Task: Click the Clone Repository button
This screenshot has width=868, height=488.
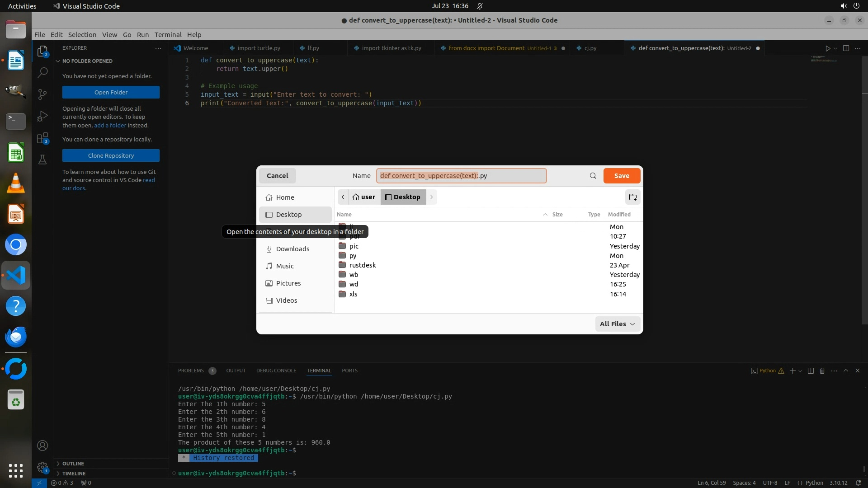Action: [111, 155]
